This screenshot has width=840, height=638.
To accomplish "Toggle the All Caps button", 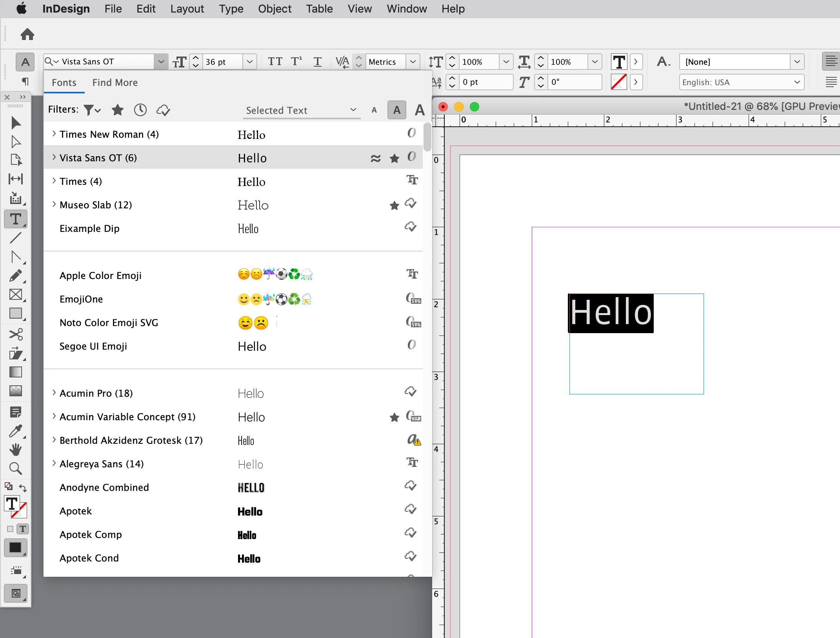I will [x=275, y=62].
